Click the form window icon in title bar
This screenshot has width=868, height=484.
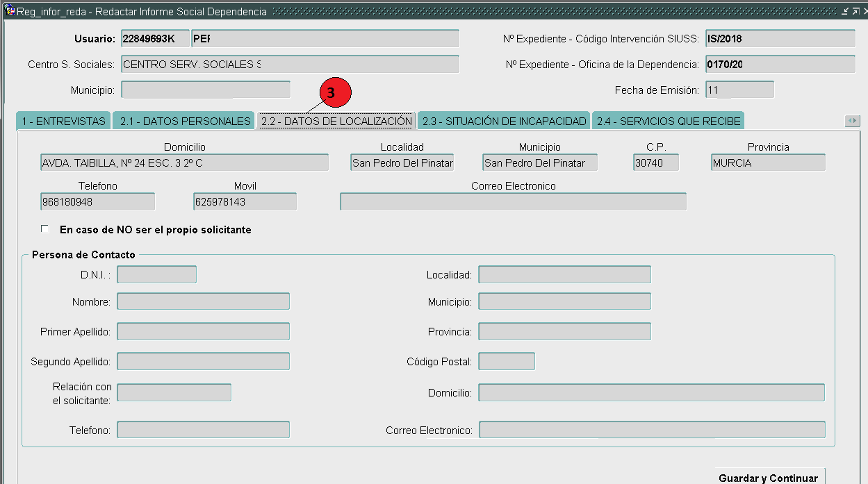[x=10, y=11]
